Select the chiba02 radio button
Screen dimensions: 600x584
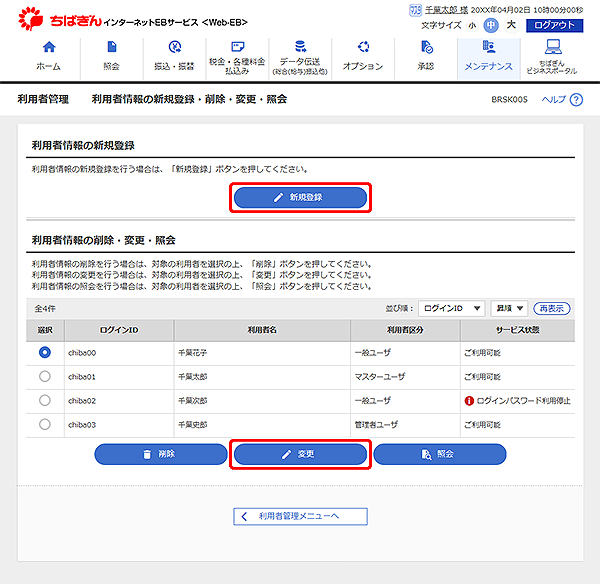pyautogui.click(x=45, y=400)
